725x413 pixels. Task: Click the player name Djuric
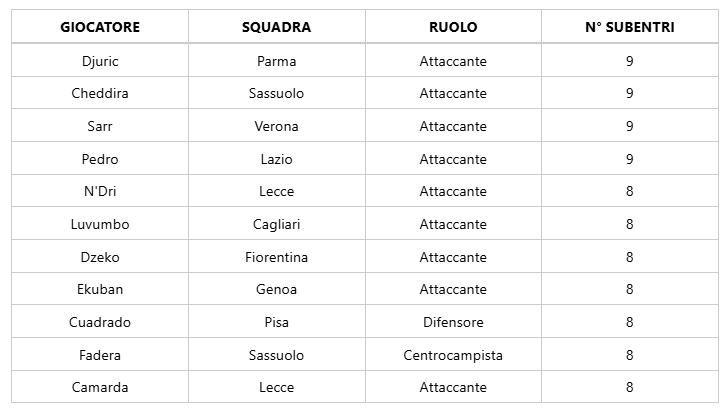tap(100, 61)
